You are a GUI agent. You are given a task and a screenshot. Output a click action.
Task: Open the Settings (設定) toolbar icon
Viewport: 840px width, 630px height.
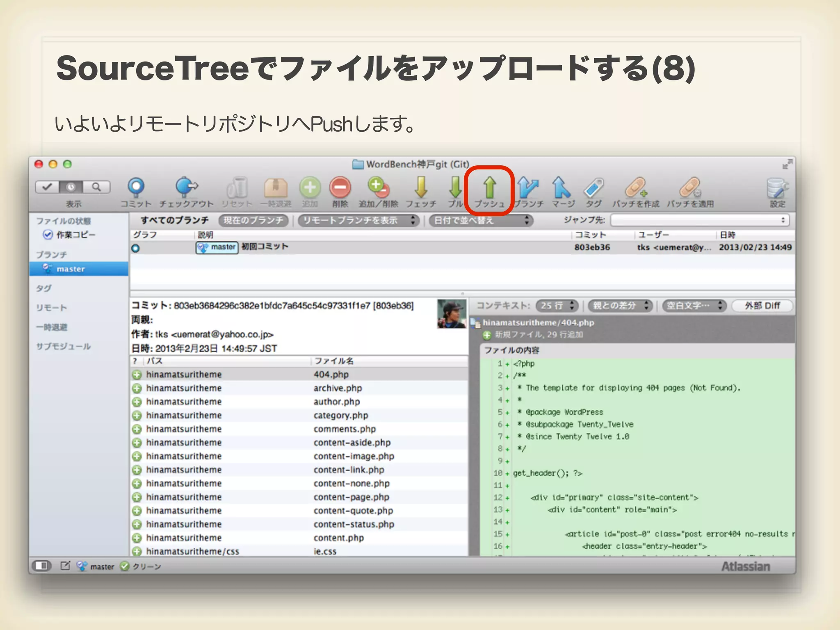776,189
